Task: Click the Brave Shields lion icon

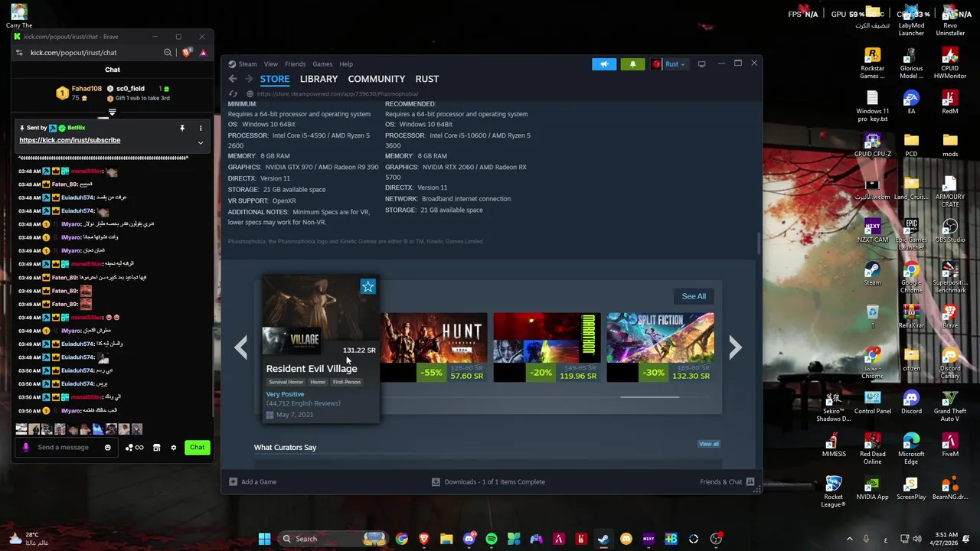Action: 186,53
